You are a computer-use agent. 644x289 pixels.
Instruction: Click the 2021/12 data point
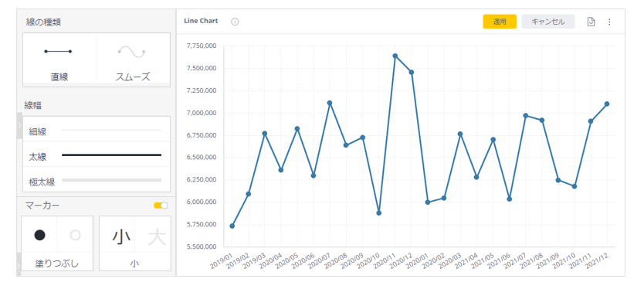(607, 104)
